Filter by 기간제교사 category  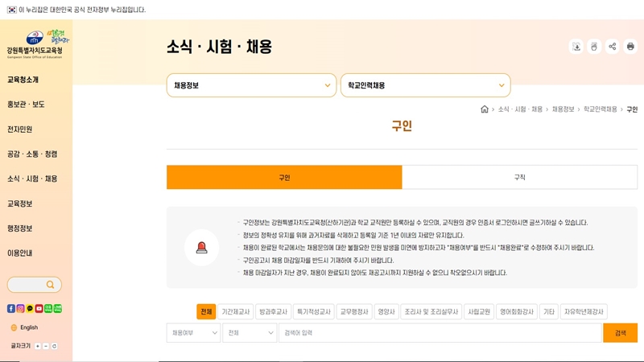point(236,311)
